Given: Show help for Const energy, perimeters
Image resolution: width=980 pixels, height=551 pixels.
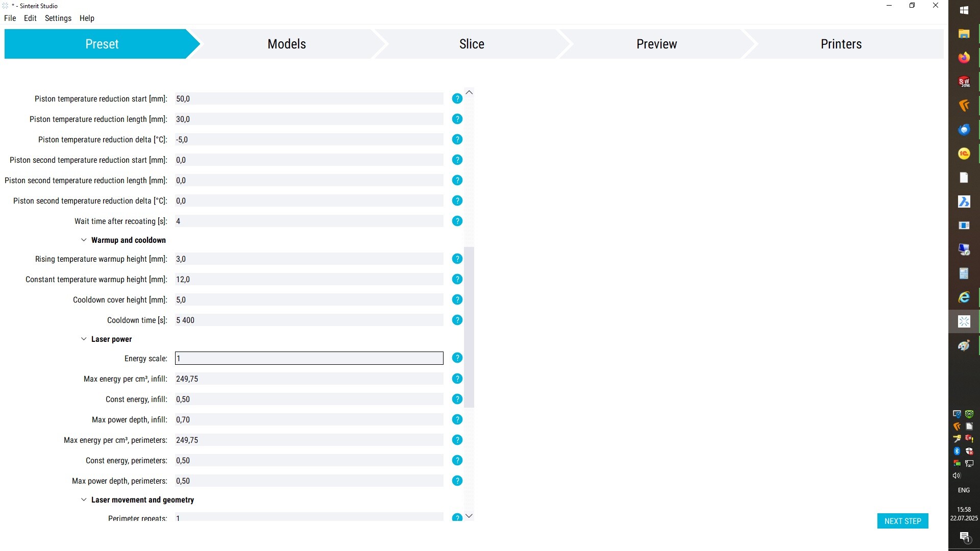Looking at the screenshot, I should (457, 460).
